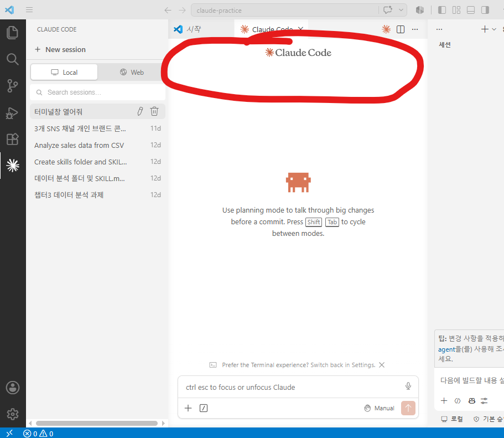Add attachment with the plus button

pos(188,408)
